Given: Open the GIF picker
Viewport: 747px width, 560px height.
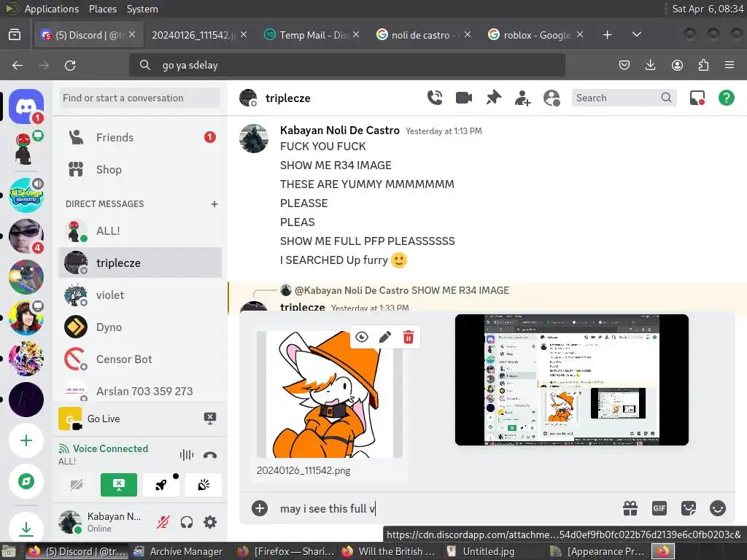Looking at the screenshot, I should [x=659, y=508].
